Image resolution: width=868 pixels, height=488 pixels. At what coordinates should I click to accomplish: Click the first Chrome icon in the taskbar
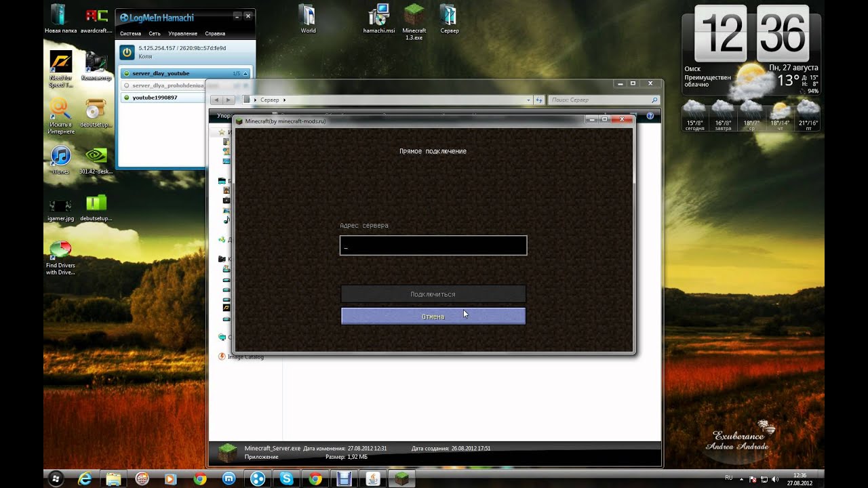(200, 479)
